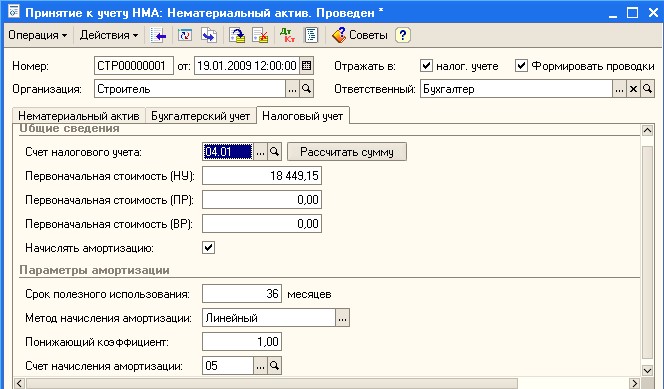Toggle the налог. учете checkbox

point(426,66)
